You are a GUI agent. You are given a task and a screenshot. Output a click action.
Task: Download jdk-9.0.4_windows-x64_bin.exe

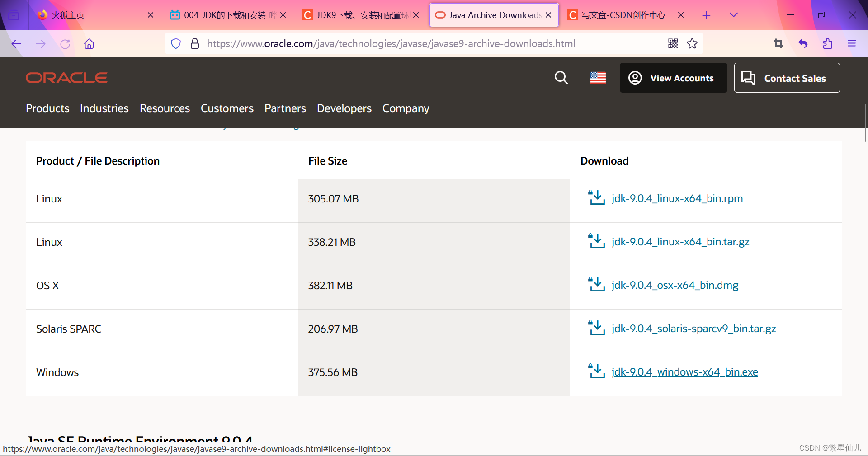pyautogui.click(x=685, y=372)
